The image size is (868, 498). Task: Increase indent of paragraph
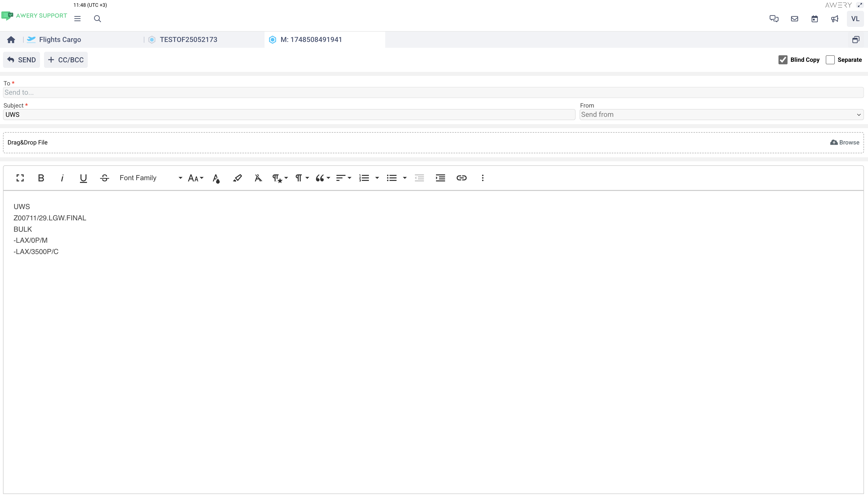[x=440, y=178]
